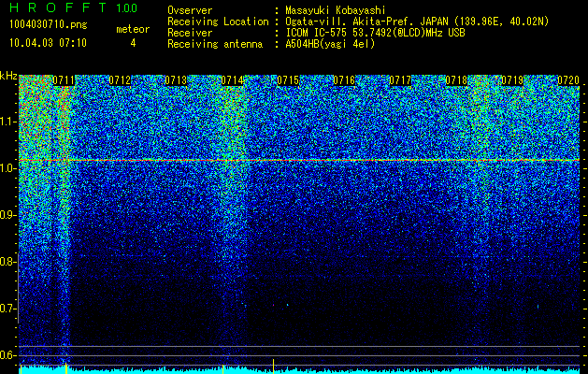Click the yellow meteor marker below 0711
This screenshot has height=374, width=588.
coord(66,368)
